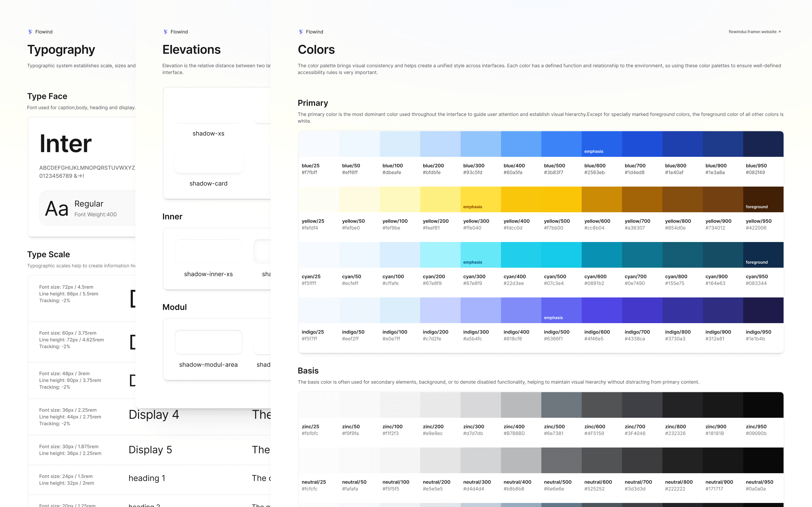Viewport: 812px width, 507px height.
Task: Select the shadow-inner-xs sample box
Action: (x=208, y=251)
